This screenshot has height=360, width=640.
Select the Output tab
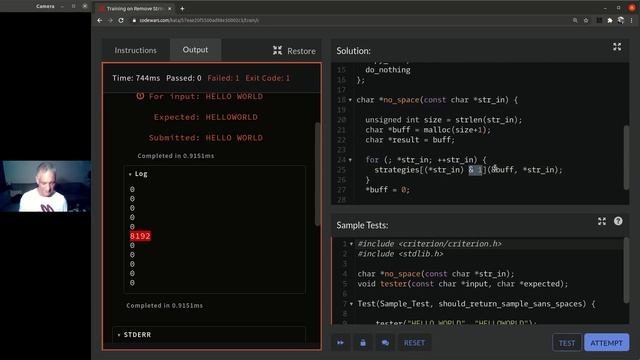[x=195, y=50]
